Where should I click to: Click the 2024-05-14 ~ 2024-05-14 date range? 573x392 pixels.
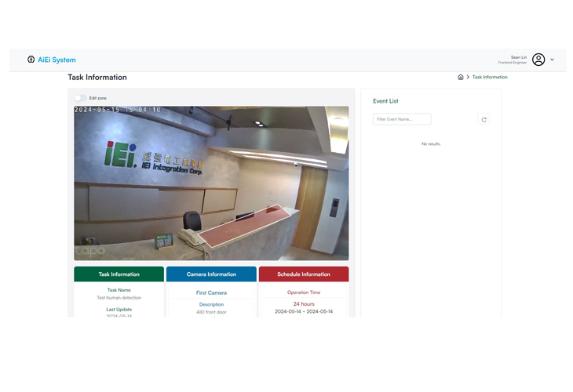[304, 311]
